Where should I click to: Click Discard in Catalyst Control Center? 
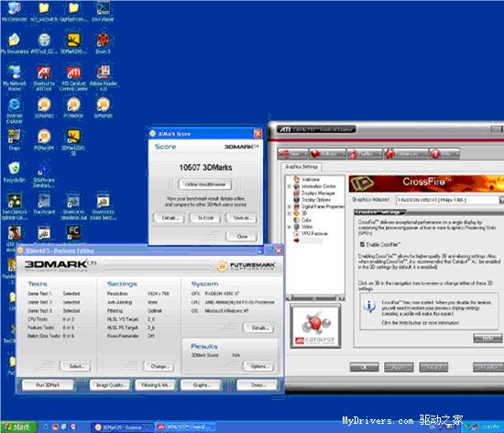coord(433,367)
